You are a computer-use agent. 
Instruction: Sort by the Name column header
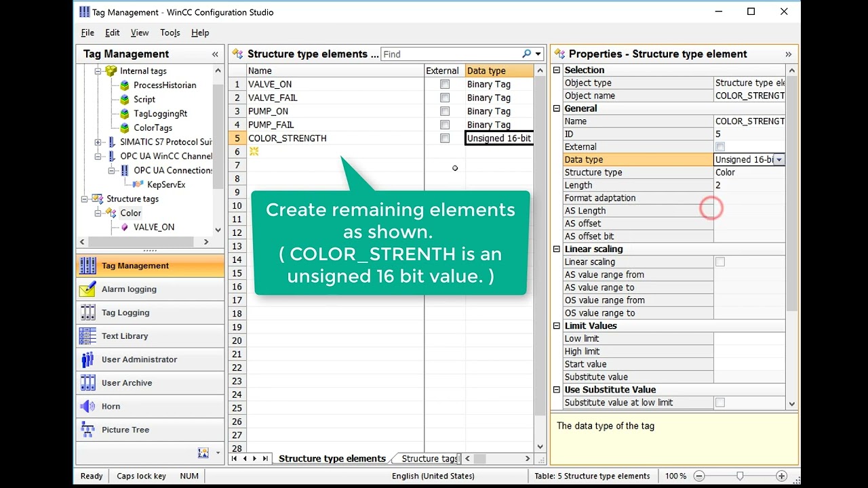(x=335, y=71)
